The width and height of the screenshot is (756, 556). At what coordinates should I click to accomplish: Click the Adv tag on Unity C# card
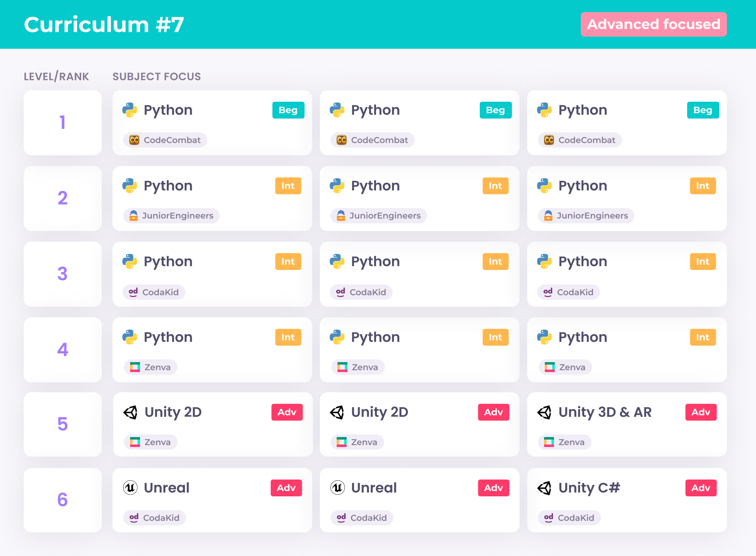[x=701, y=488]
